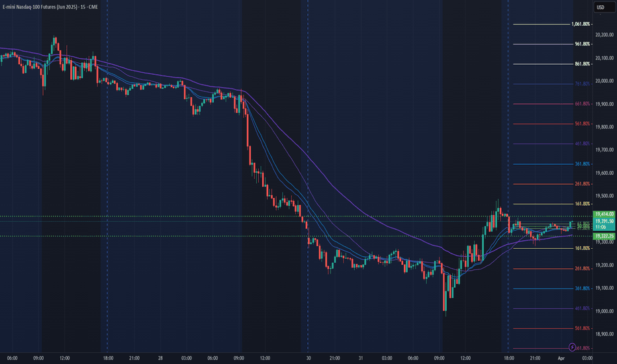617x364 pixels.
Task: Click 19,000.00 on the price axis
Action: click(x=604, y=311)
